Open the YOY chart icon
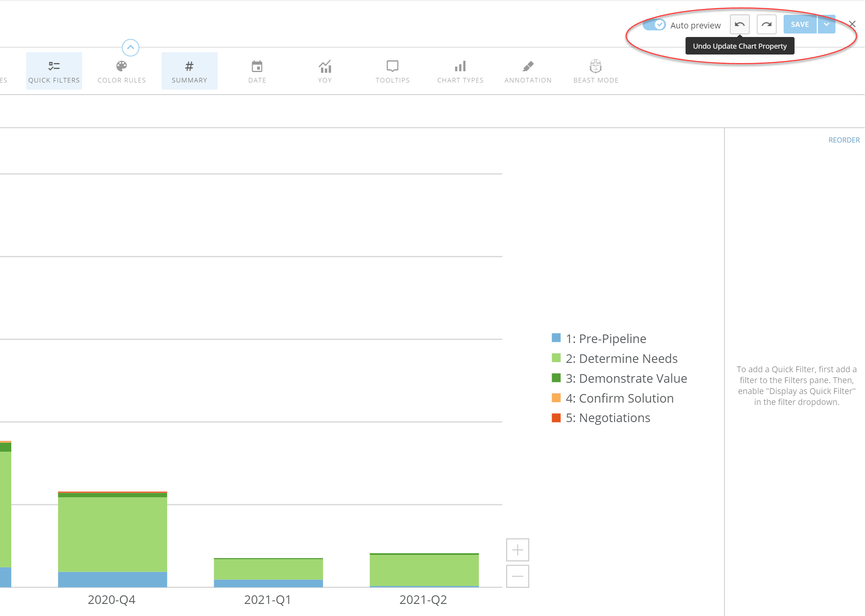The image size is (865, 616). tap(325, 67)
